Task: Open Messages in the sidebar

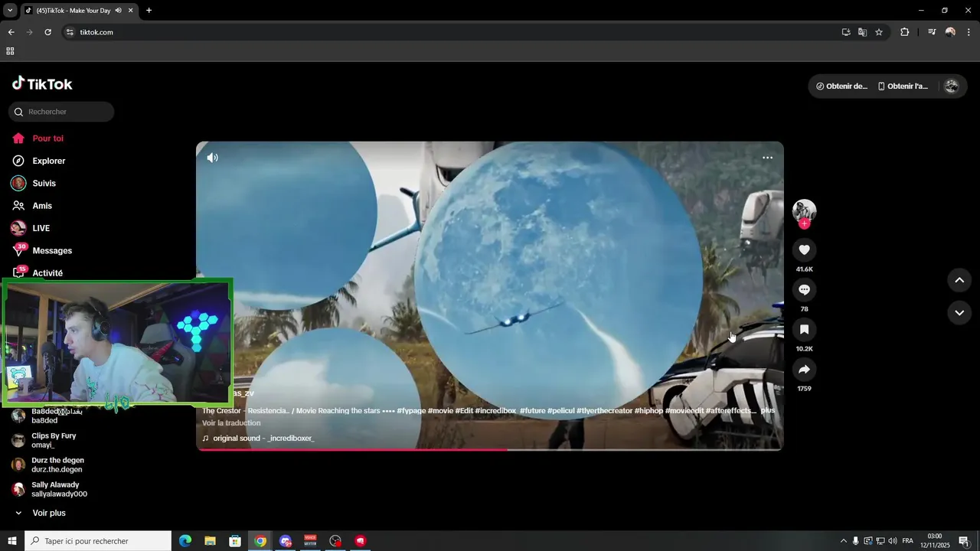Action: click(x=52, y=250)
